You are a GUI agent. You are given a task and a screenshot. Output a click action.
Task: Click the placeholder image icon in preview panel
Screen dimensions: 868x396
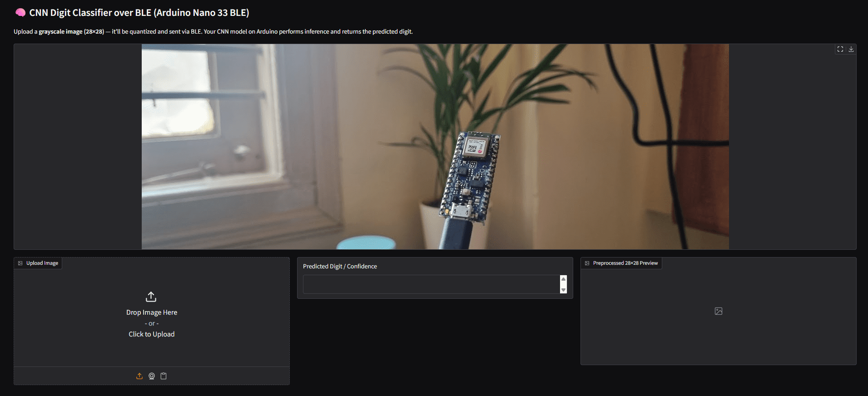tap(718, 311)
